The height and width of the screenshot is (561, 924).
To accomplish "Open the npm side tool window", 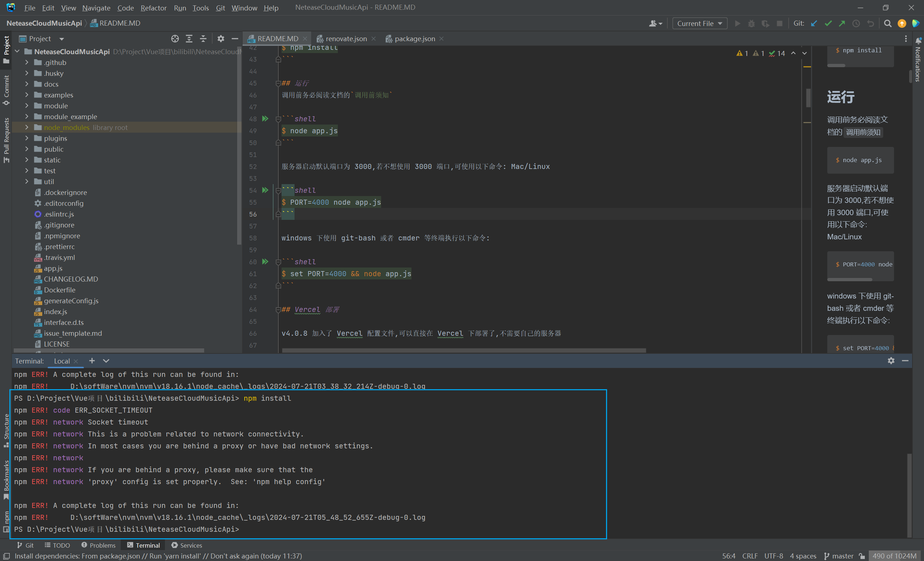I will coord(6,521).
